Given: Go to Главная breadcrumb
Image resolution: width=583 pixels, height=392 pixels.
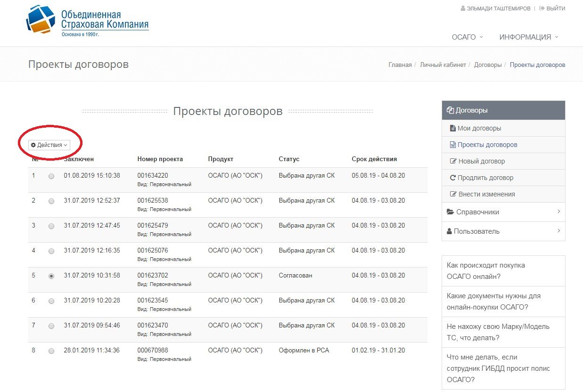Looking at the screenshot, I should [x=400, y=65].
